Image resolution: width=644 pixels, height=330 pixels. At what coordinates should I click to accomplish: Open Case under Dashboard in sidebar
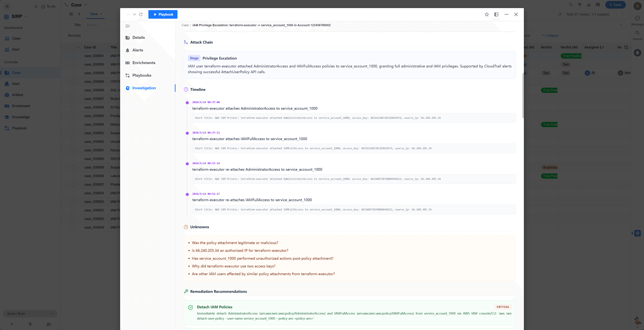pos(16,38)
